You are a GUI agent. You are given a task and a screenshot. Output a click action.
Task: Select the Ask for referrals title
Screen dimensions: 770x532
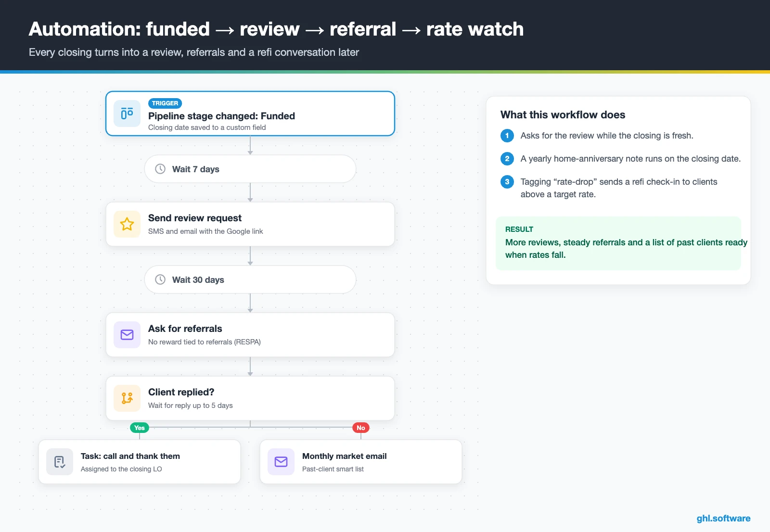point(185,329)
